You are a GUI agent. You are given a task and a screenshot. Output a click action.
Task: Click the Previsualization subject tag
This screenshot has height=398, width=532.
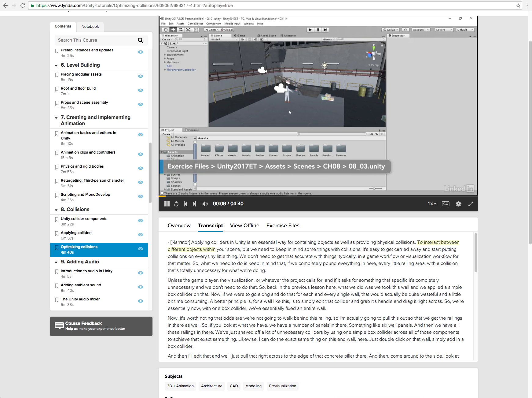pos(283,386)
